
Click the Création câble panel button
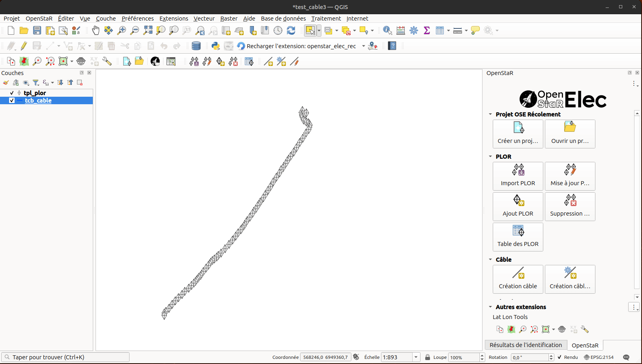[518, 280]
